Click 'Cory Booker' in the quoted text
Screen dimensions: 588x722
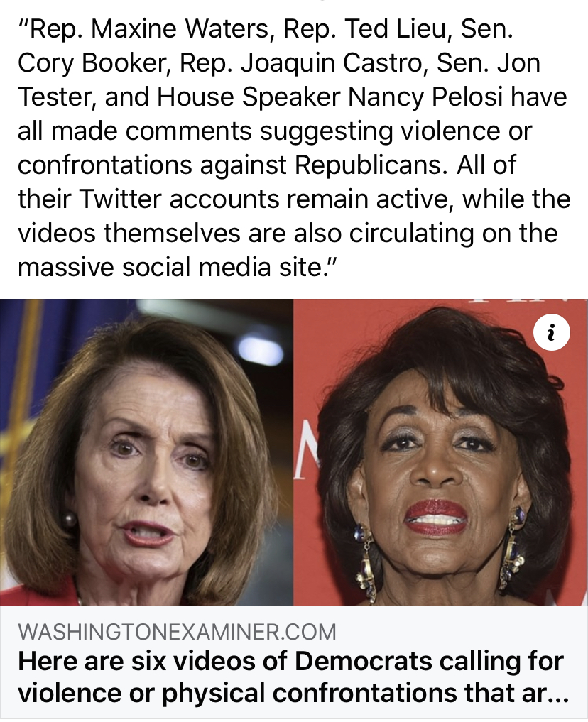click(91, 63)
